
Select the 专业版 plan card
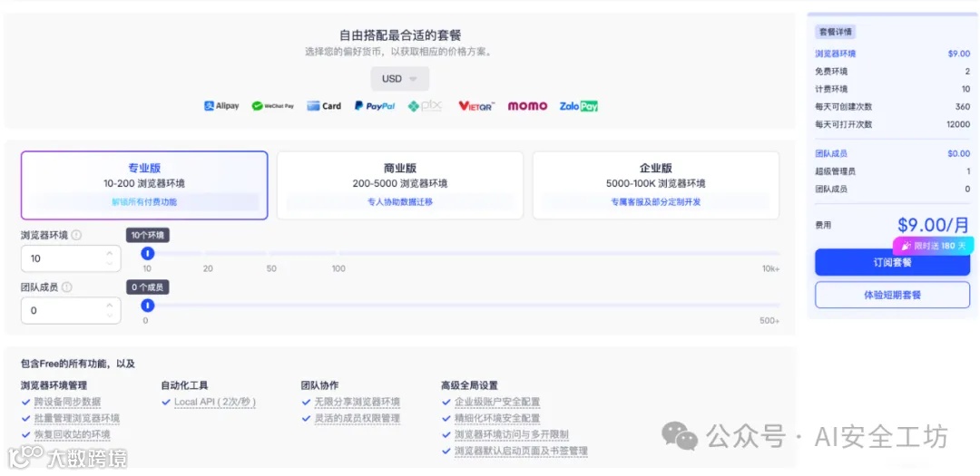click(x=144, y=186)
